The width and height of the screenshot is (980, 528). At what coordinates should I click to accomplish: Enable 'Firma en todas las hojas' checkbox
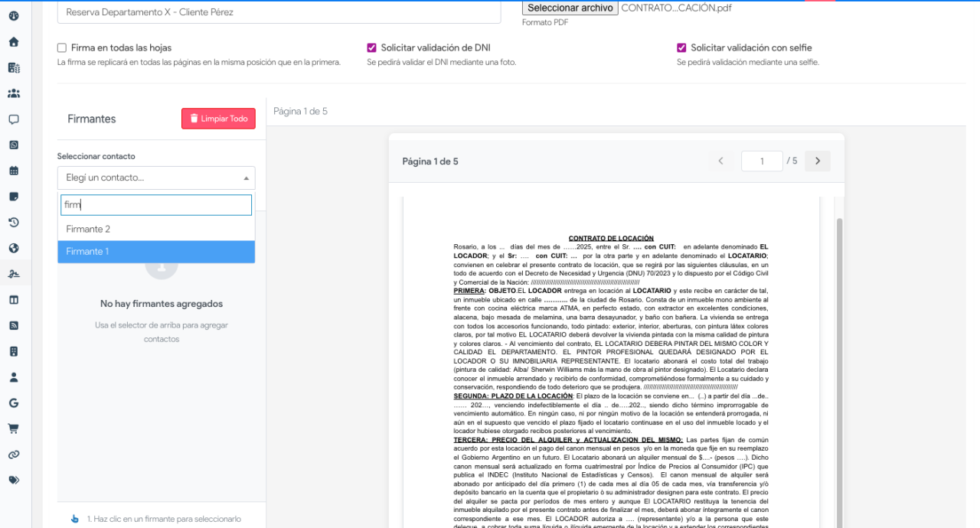pyautogui.click(x=62, y=47)
